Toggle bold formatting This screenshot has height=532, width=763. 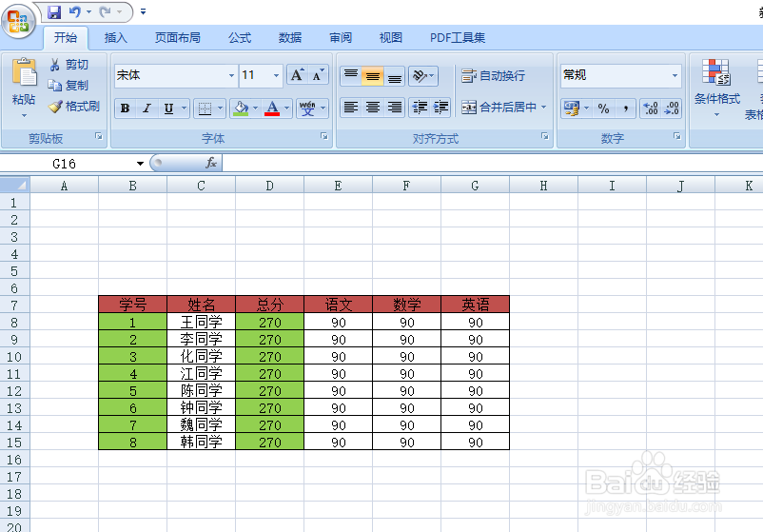coord(125,108)
